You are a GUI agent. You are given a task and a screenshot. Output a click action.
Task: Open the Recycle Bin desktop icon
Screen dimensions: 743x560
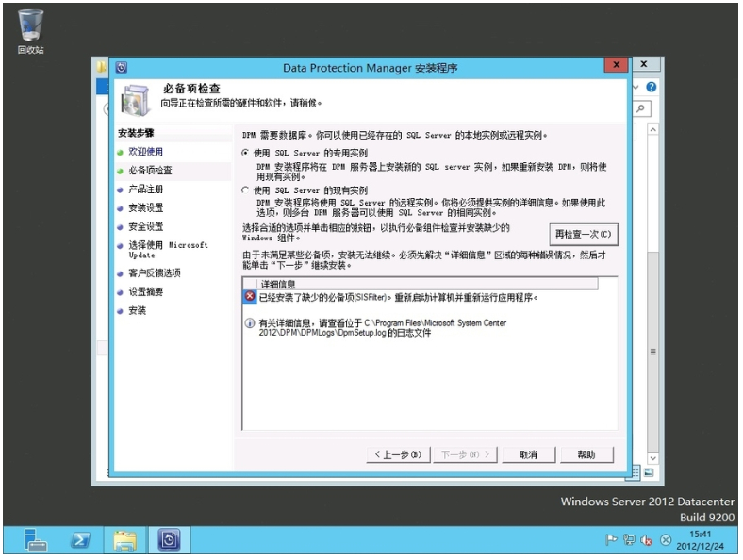tap(31, 31)
